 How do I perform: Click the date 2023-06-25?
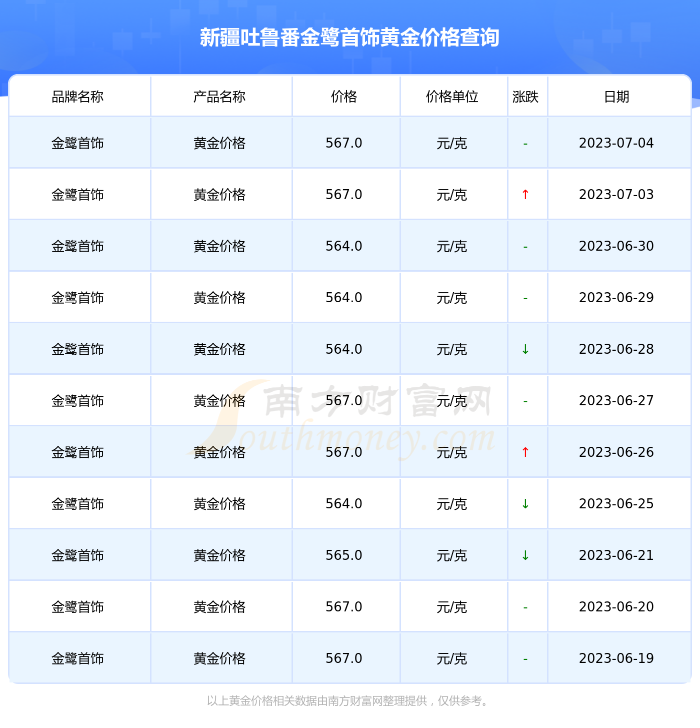(x=616, y=504)
